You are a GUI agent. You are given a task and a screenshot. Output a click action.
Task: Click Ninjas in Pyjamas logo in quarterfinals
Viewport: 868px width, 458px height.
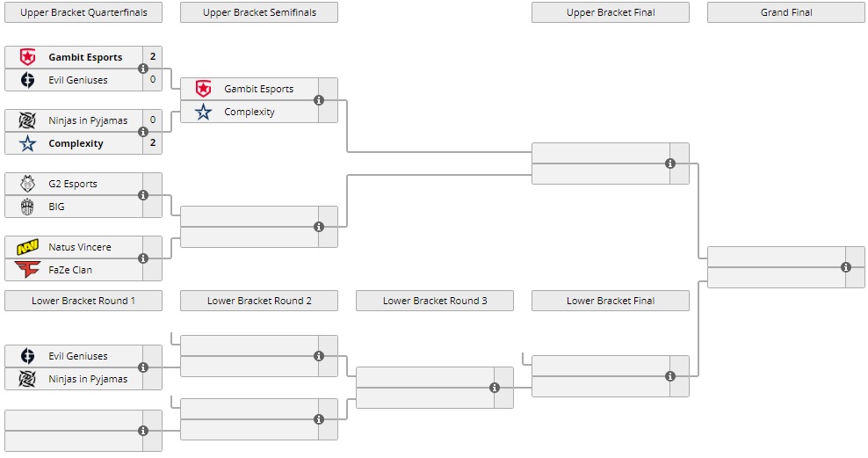(27, 120)
